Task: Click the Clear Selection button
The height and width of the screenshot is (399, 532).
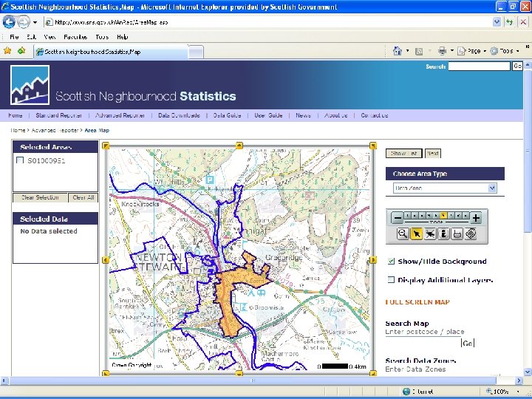Action: pos(40,197)
